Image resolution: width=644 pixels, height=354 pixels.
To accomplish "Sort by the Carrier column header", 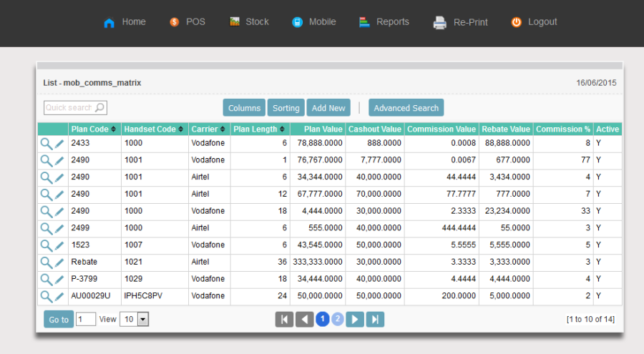I will (x=208, y=129).
